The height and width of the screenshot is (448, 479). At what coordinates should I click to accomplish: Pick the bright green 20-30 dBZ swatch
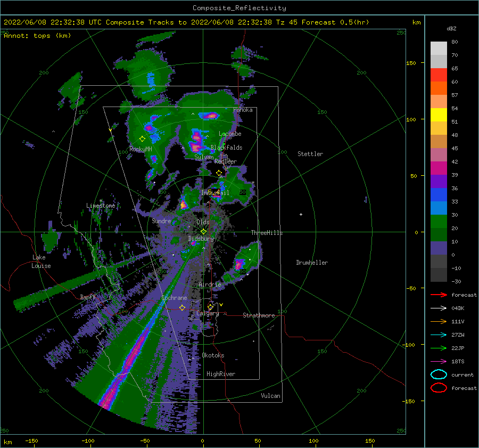pos(439,222)
